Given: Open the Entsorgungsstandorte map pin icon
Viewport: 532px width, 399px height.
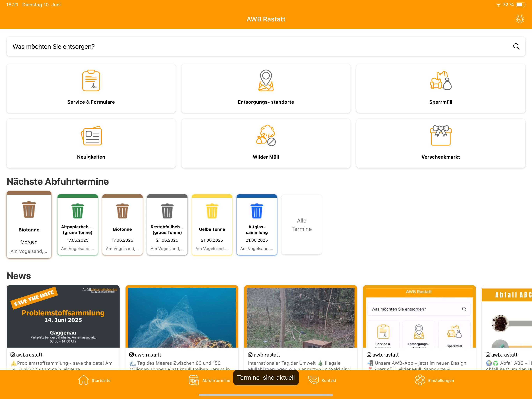Looking at the screenshot, I should [x=266, y=80].
